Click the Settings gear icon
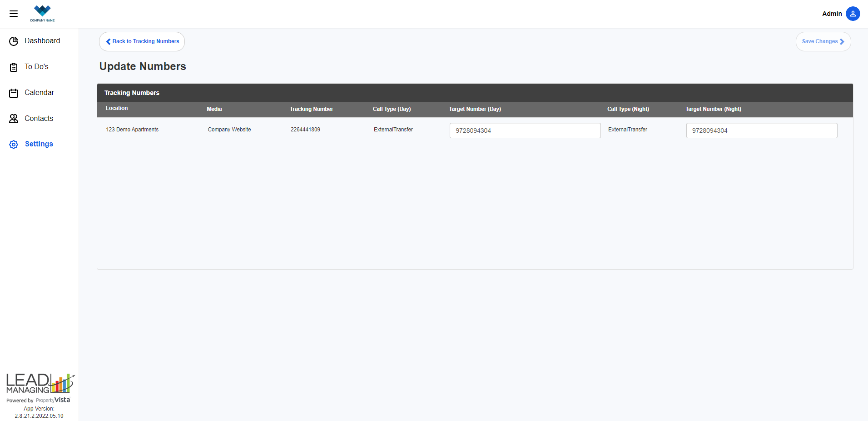This screenshot has width=868, height=421. [x=14, y=145]
